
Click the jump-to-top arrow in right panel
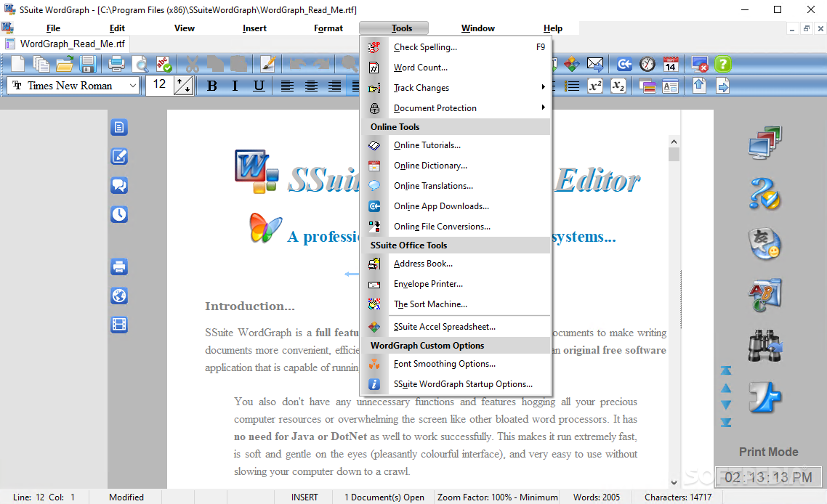point(726,370)
